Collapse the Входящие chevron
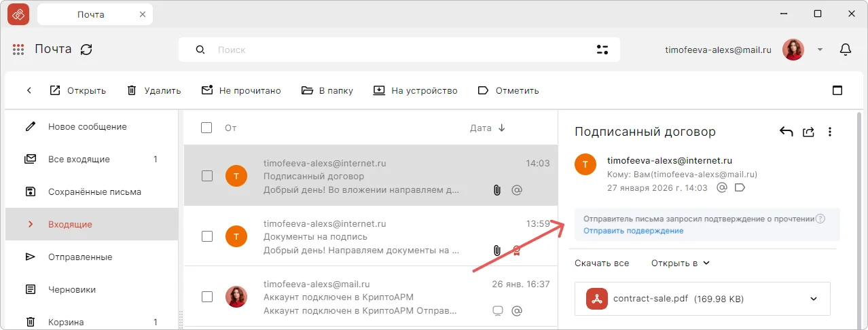Image resolution: width=868 pixels, height=330 pixels. pos(31,225)
